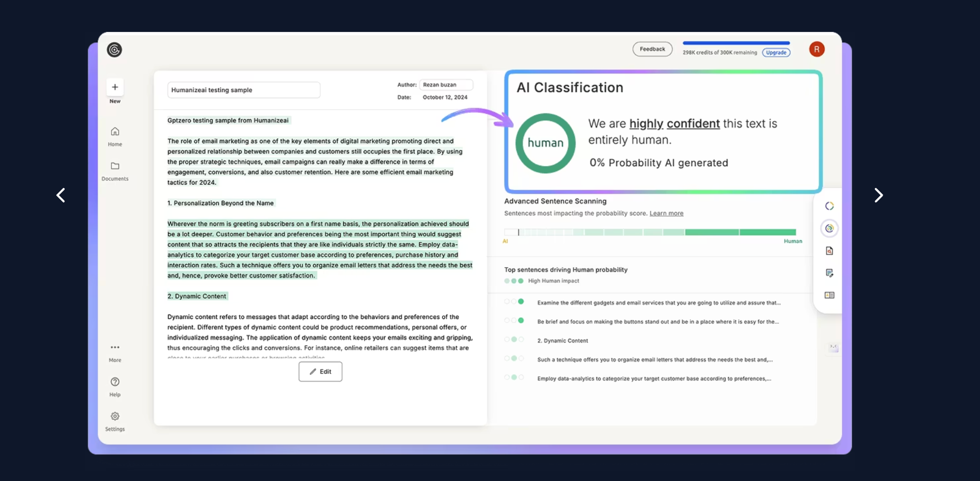Viewport: 980px width, 481px height.
Task: Click the line 'Gptzero testing sample from Humanizeai'
Action: pyautogui.click(x=228, y=121)
